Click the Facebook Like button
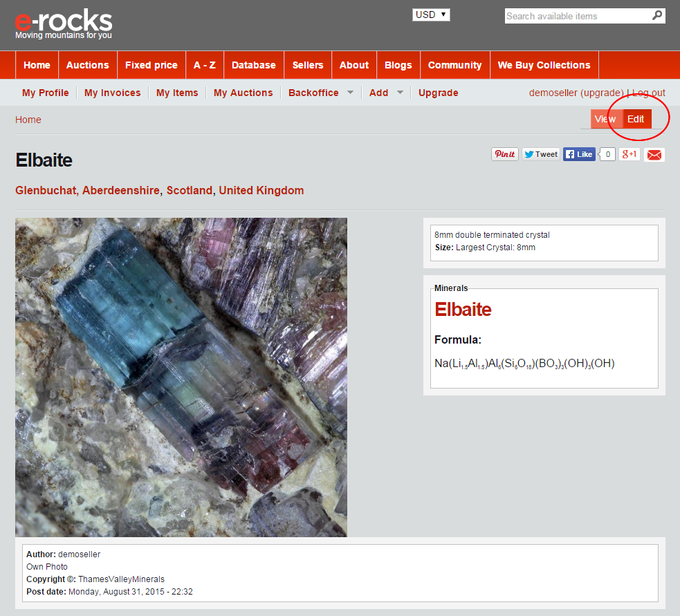The width and height of the screenshot is (680, 616). coord(580,154)
